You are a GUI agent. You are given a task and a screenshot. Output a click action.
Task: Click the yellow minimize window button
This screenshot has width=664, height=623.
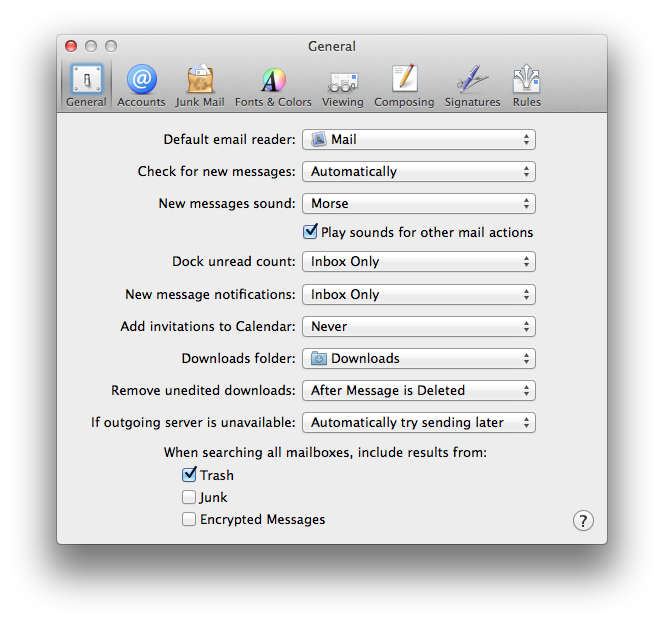tap(91, 46)
